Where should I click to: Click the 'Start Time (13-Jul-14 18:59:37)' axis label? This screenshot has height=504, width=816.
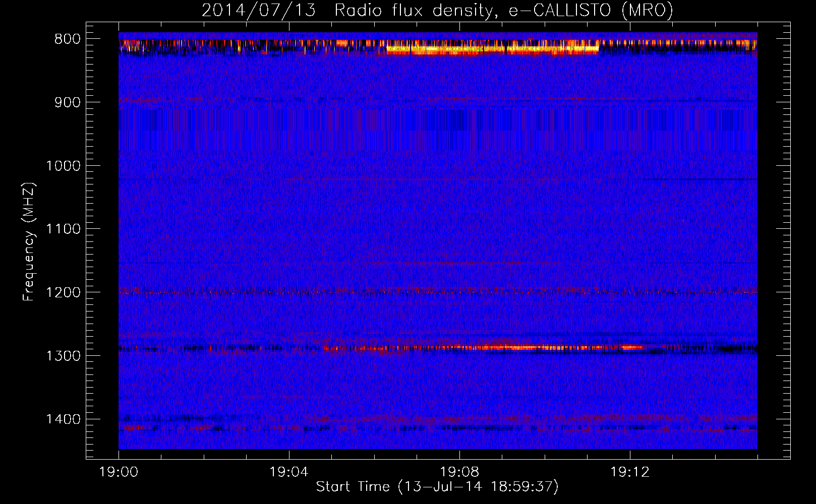(437, 487)
